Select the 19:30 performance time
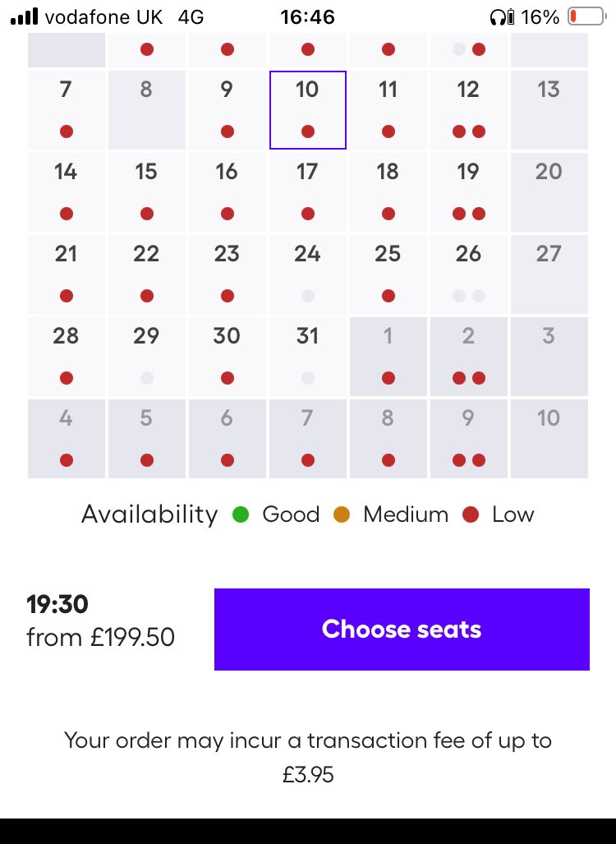Viewport: 616px width, 844px height. 57,604
